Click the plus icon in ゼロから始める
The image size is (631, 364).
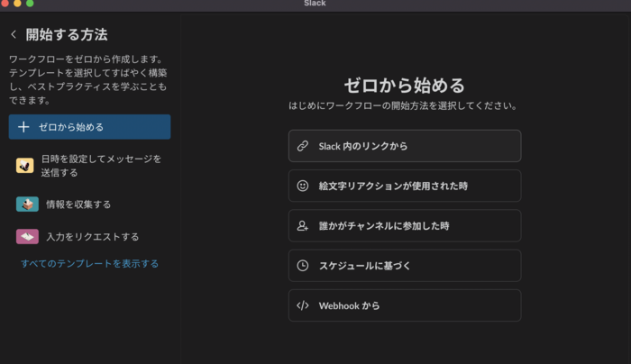tap(23, 127)
